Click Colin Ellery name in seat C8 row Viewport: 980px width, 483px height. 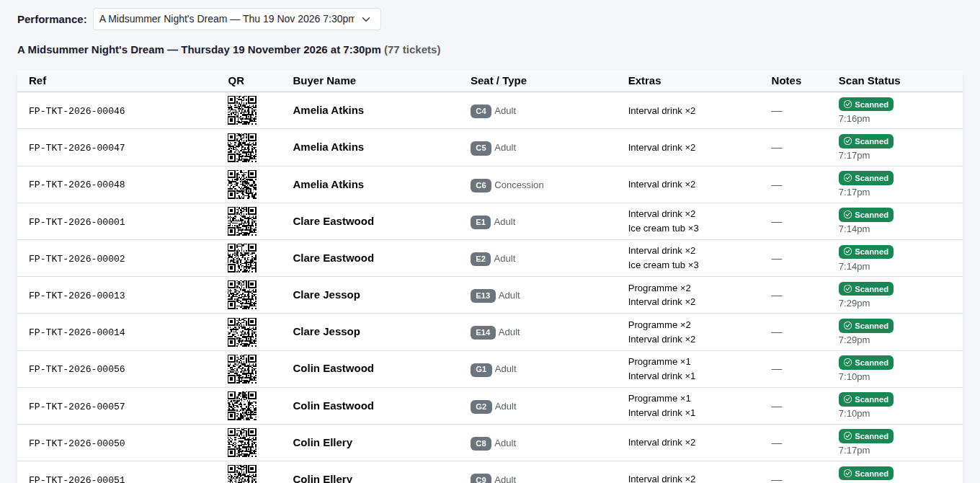click(x=322, y=443)
